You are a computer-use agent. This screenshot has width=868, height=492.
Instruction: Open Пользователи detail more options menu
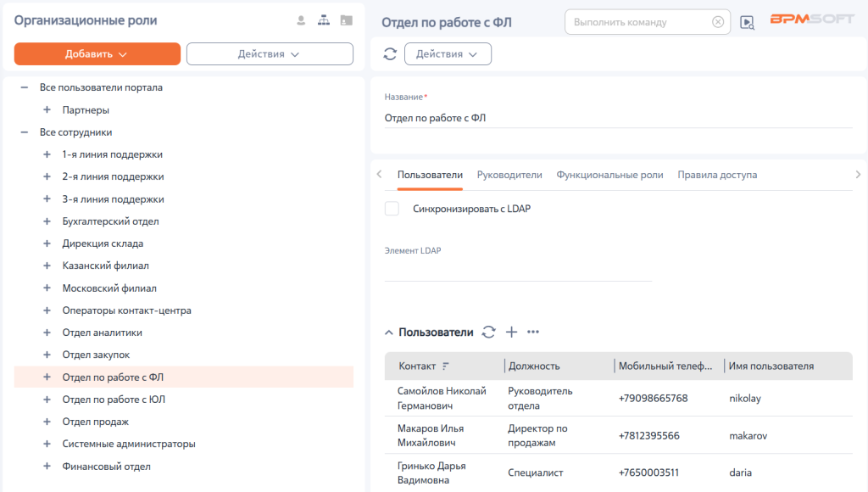click(533, 332)
